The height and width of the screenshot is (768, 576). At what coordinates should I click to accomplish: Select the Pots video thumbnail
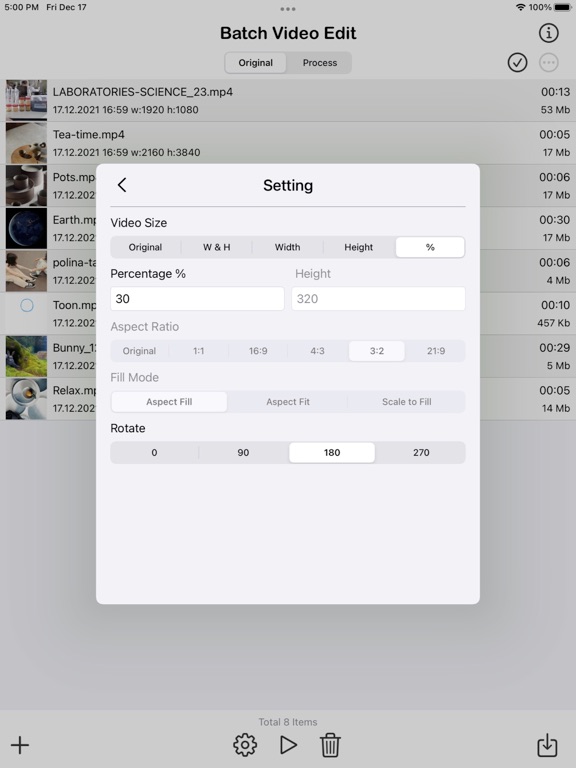point(26,185)
